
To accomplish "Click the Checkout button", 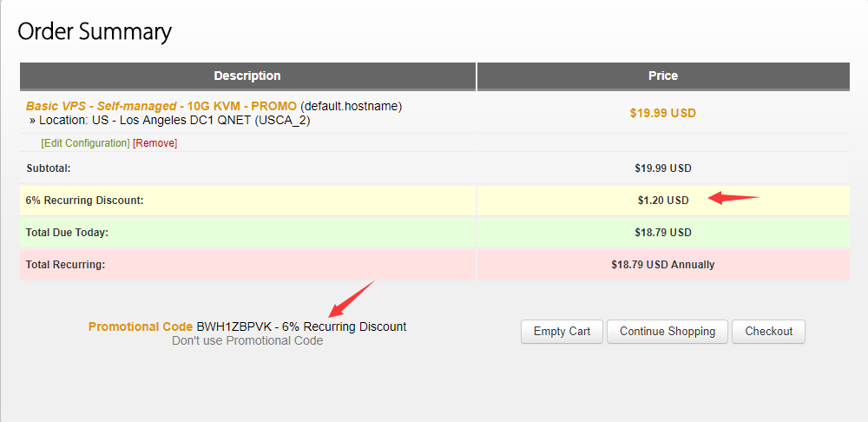I will coord(768,332).
